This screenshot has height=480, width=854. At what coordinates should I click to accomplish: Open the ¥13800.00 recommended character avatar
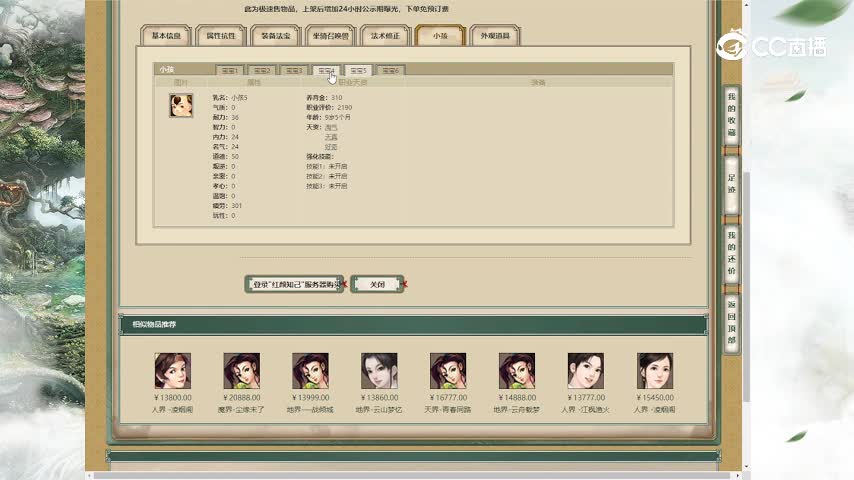click(x=173, y=370)
